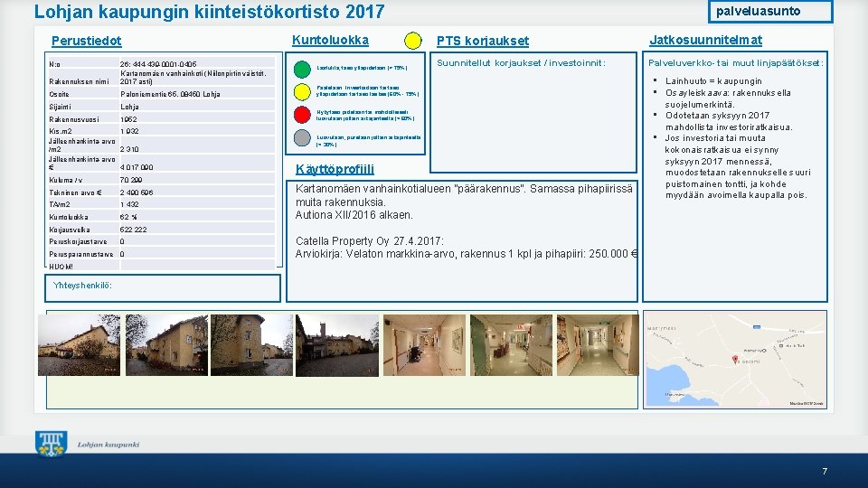Open the middle interior lobby photo
The width and height of the screenshot is (868, 488).
click(511, 345)
